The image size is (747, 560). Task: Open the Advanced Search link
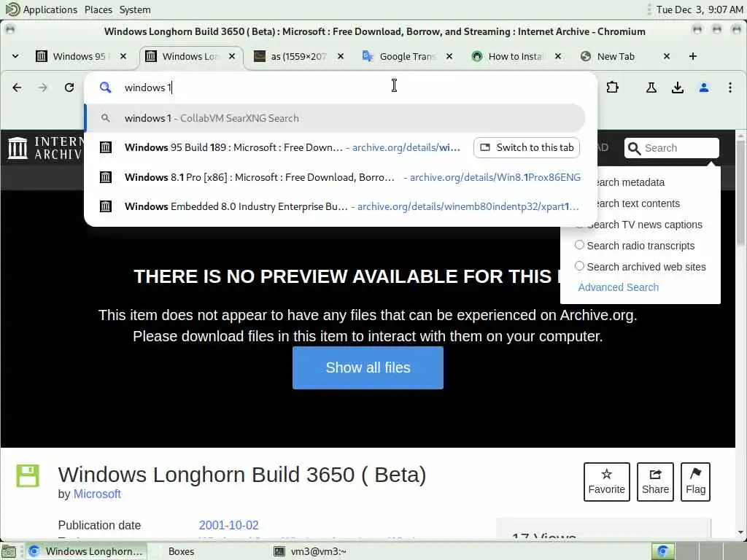[x=619, y=287]
